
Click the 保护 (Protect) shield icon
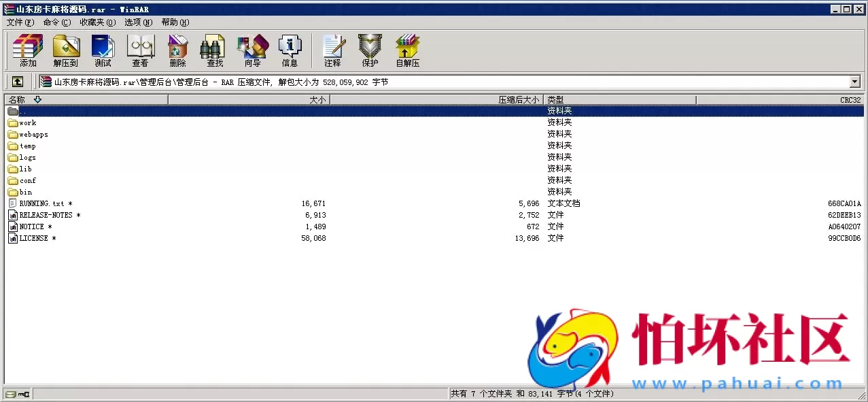point(369,49)
